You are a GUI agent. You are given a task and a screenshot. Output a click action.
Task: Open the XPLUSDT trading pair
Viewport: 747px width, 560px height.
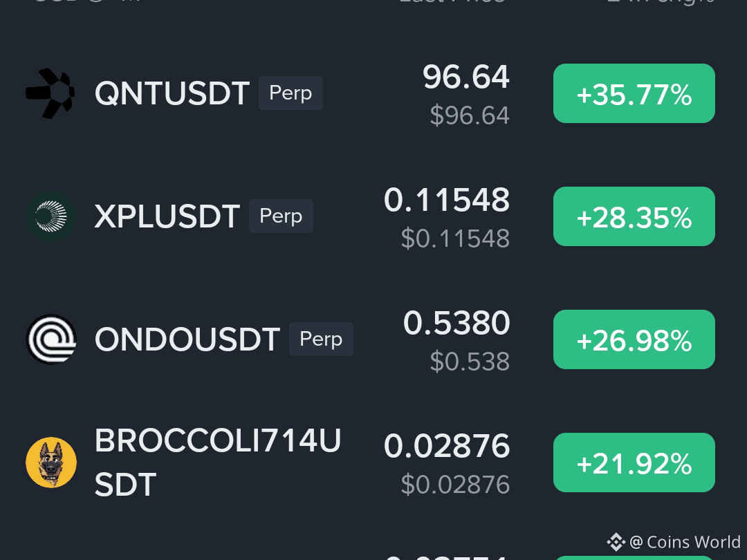167,216
